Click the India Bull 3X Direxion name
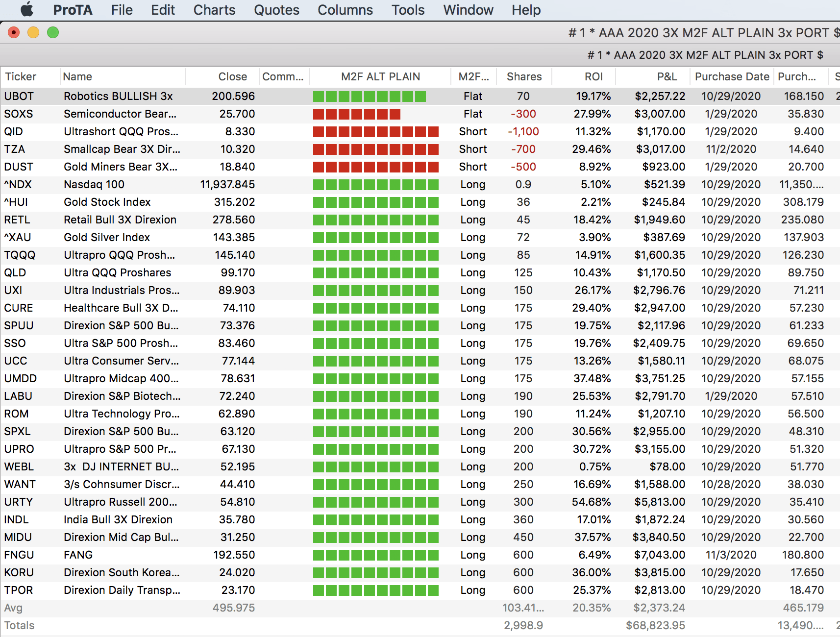This screenshot has height=637, width=840. point(118,519)
